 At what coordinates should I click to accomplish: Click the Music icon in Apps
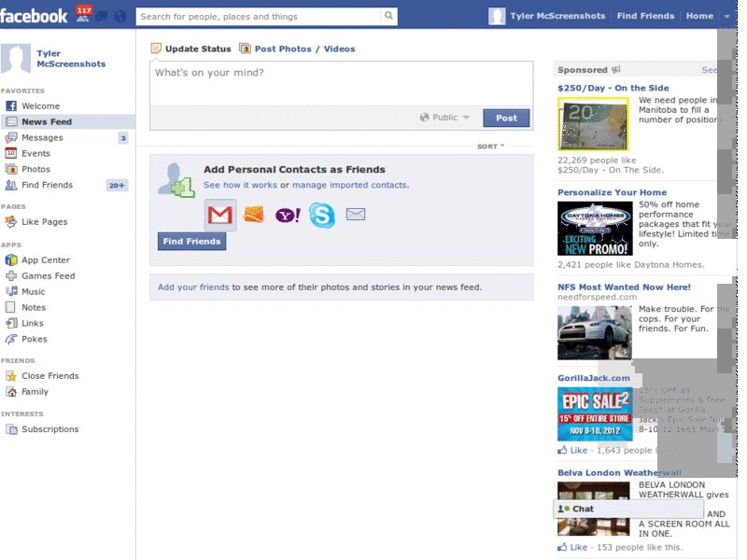coord(11,291)
